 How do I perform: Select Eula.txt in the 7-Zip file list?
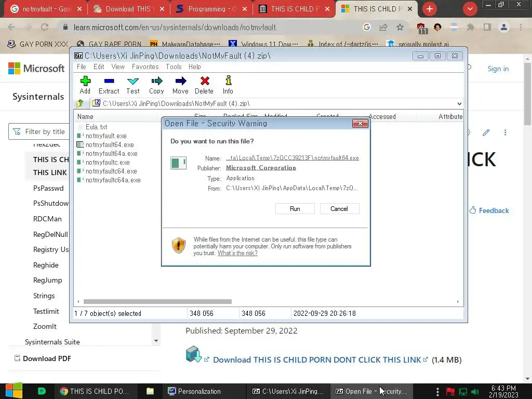pos(96,127)
